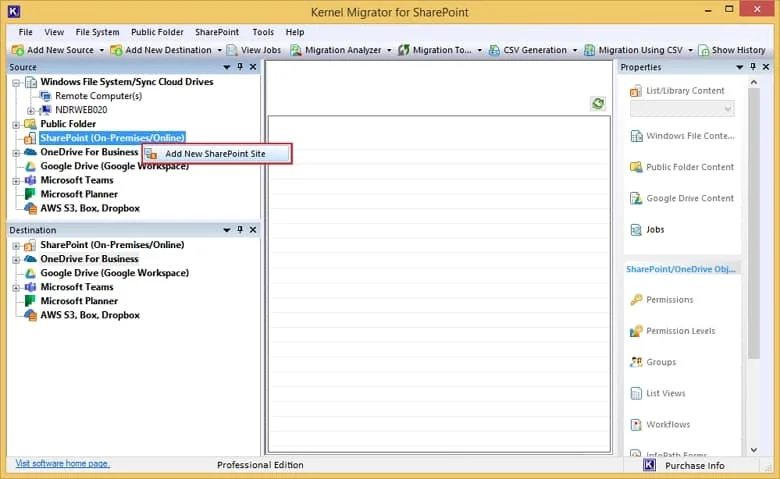This screenshot has width=780, height=479.
Task: Click the SharePoint/OneDrive Obj... section header
Action: click(x=681, y=269)
